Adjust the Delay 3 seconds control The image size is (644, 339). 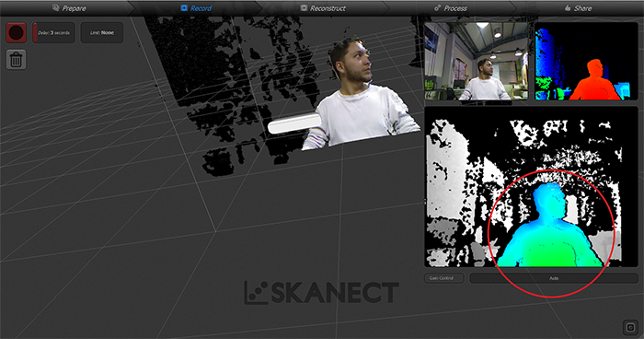point(53,32)
